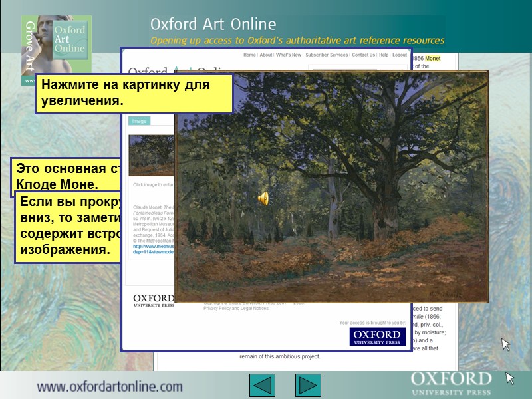532x399 pixels.
Task: Click the small Monet painting thumbnail
Action: (152, 156)
